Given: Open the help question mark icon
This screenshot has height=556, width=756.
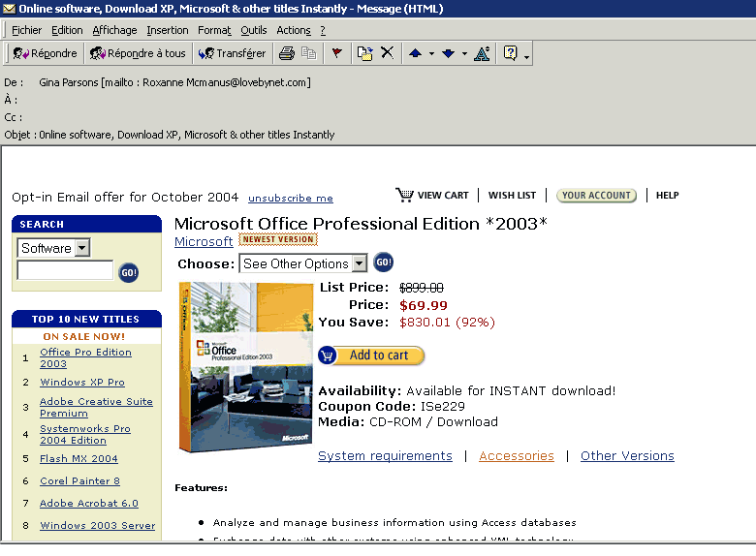Looking at the screenshot, I should click(511, 53).
